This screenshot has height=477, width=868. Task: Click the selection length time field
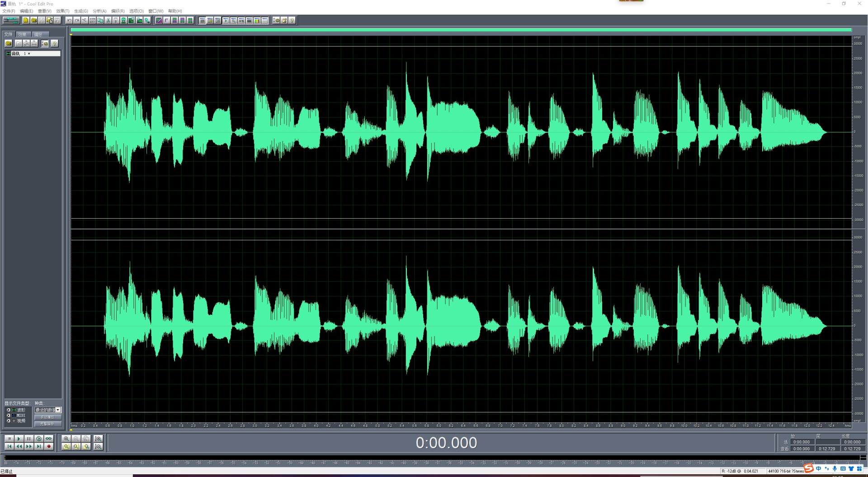pyautogui.click(x=852, y=442)
